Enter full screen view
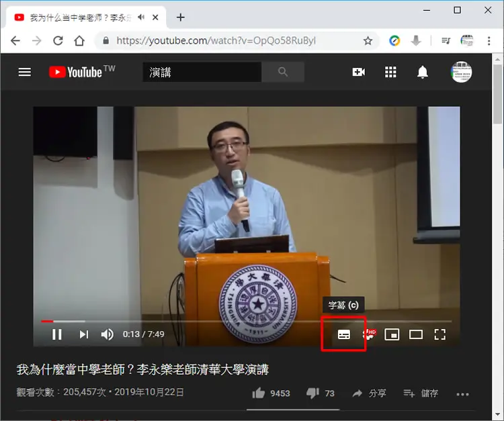The image size is (504, 421). pyautogui.click(x=439, y=334)
